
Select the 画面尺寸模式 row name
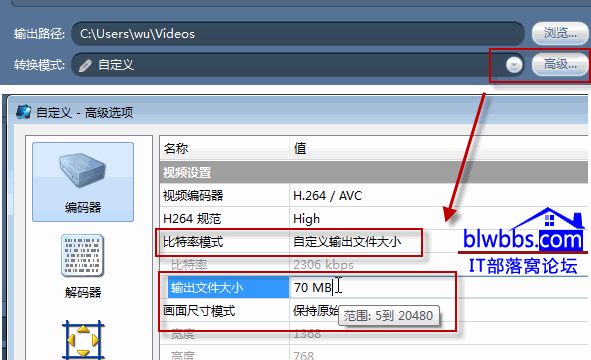point(199,311)
